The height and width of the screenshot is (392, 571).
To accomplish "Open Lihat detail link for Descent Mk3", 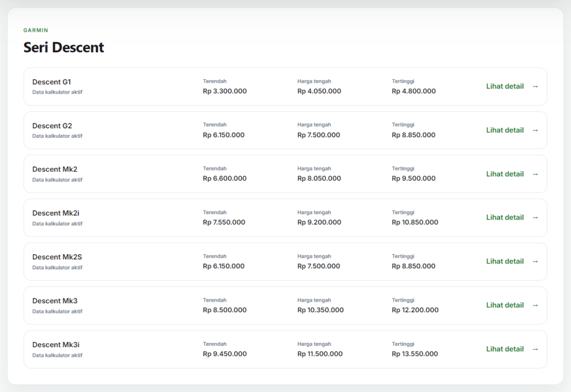I will tap(505, 306).
